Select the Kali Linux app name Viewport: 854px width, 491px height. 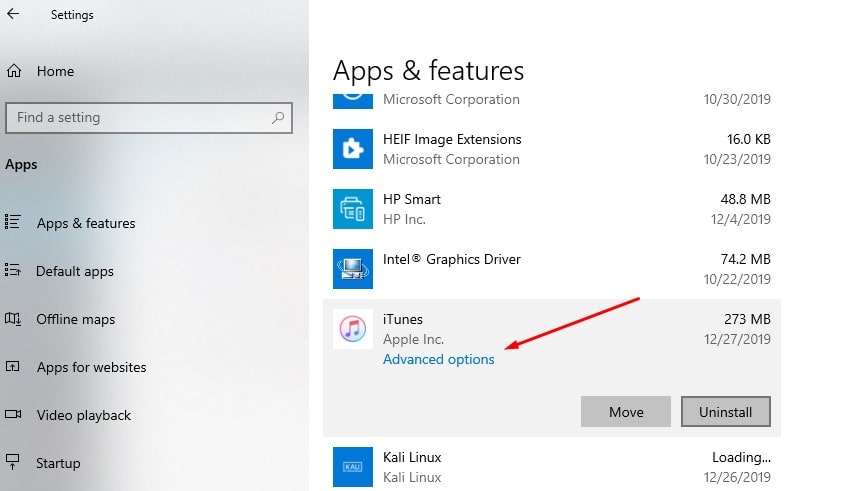pyautogui.click(x=412, y=457)
